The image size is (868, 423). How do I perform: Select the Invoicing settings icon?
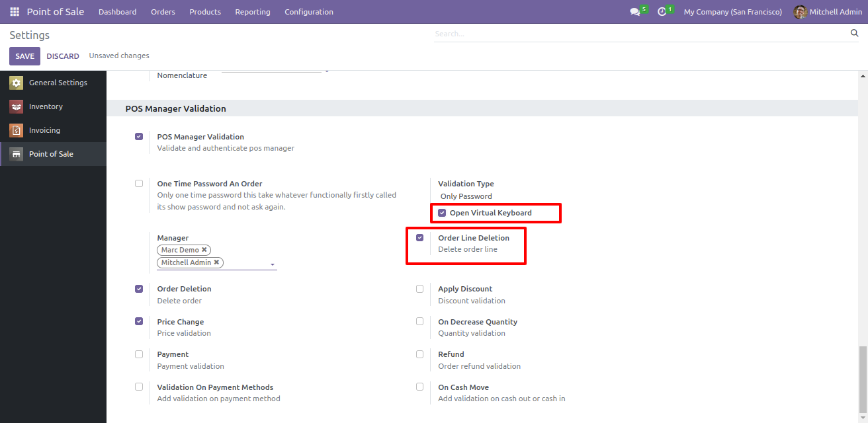17,130
